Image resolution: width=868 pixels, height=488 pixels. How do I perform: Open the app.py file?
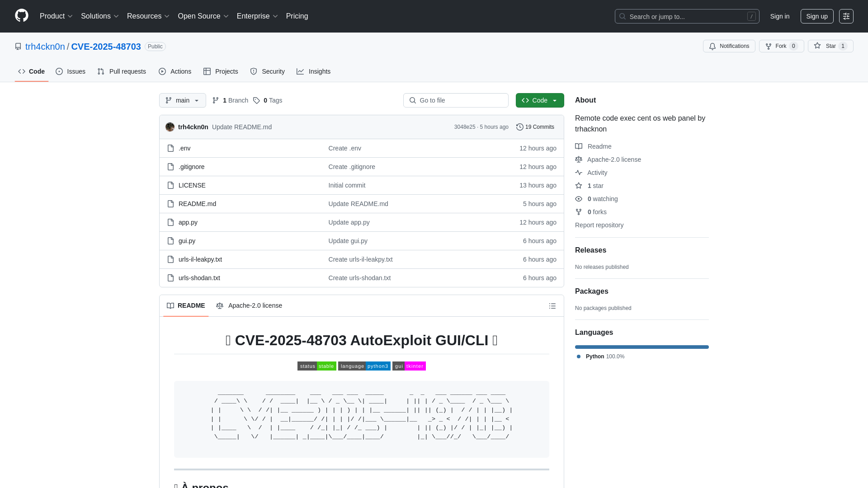pyautogui.click(x=188, y=222)
